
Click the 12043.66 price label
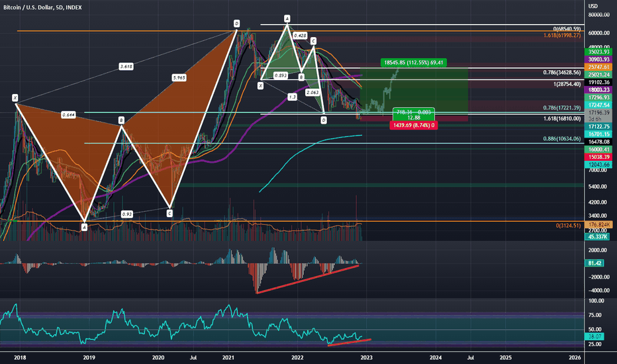pyautogui.click(x=598, y=165)
